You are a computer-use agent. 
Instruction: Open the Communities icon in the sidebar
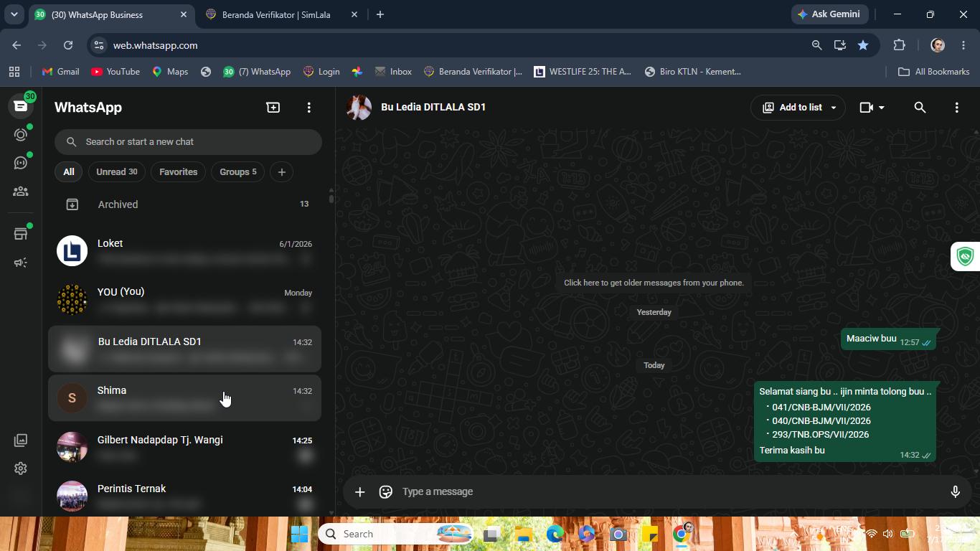[21, 192]
